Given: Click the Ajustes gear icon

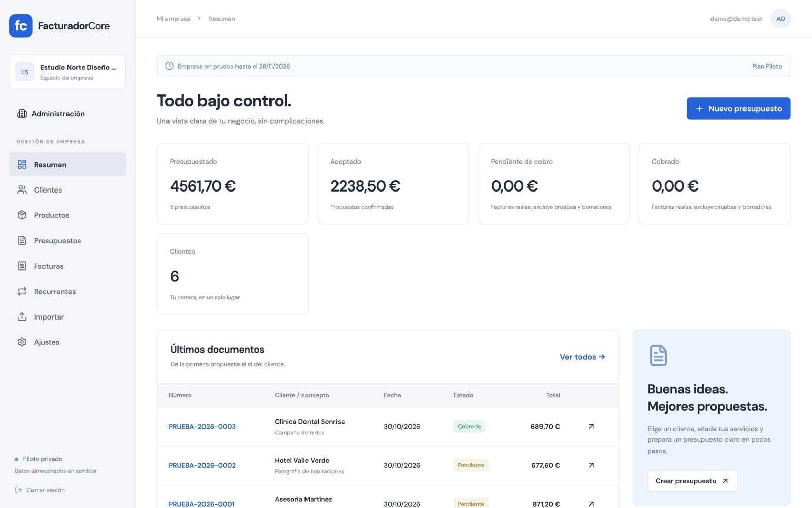Looking at the screenshot, I should tap(22, 342).
